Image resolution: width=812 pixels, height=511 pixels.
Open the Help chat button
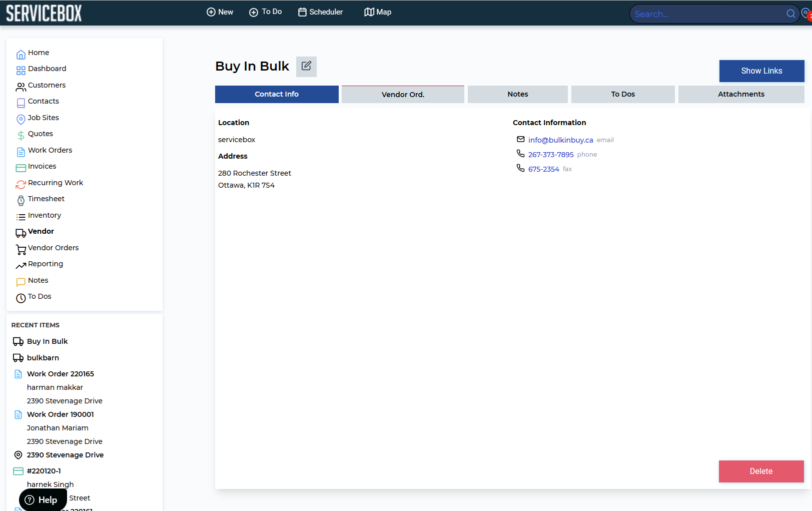43,500
